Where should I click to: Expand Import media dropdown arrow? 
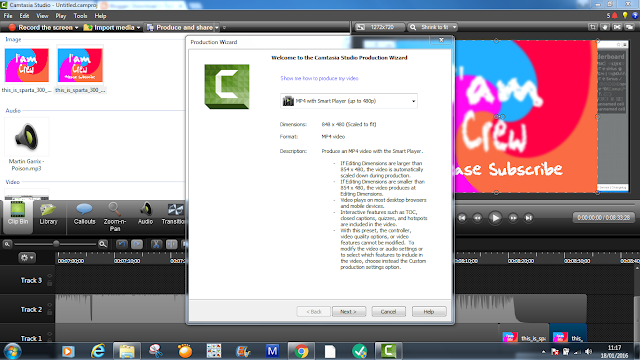(x=138, y=28)
